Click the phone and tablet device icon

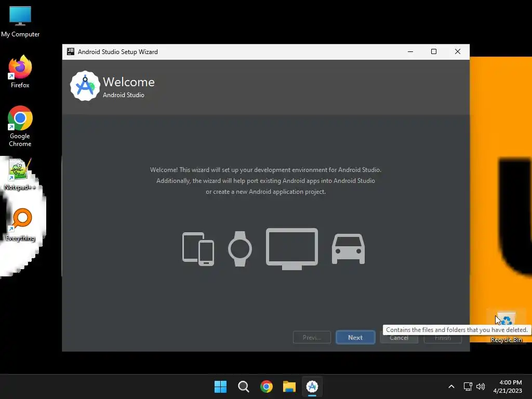click(198, 249)
